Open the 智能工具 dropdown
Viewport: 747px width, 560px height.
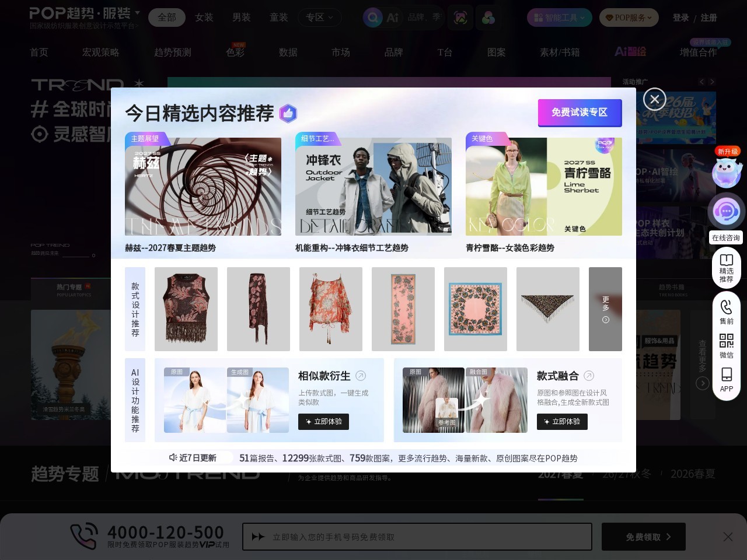559,17
